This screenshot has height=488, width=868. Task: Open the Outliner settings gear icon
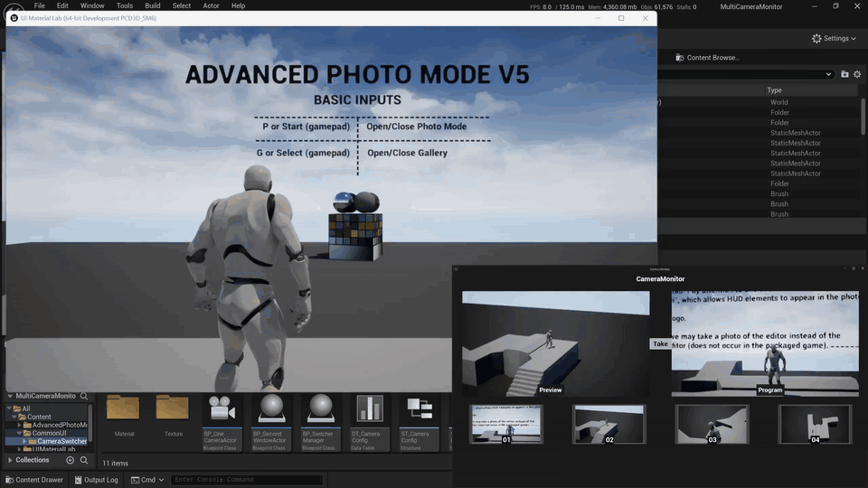click(x=857, y=74)
